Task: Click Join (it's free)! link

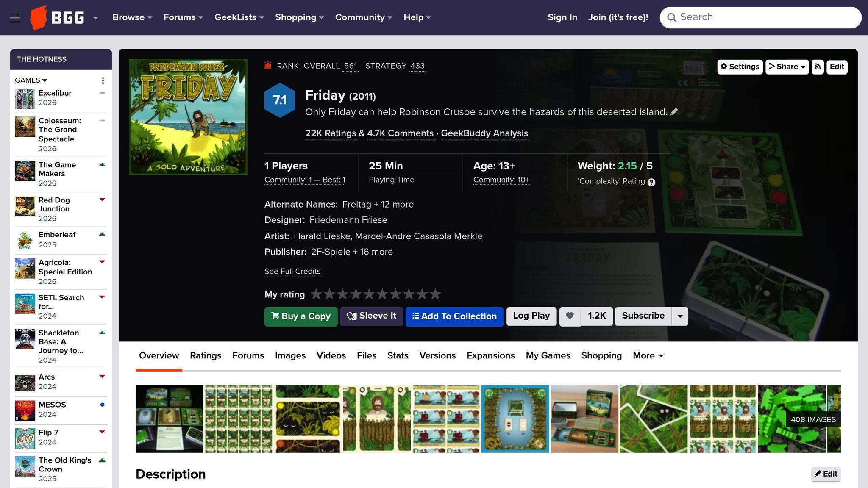Action: pyautogui.click(x=618, y=17)
